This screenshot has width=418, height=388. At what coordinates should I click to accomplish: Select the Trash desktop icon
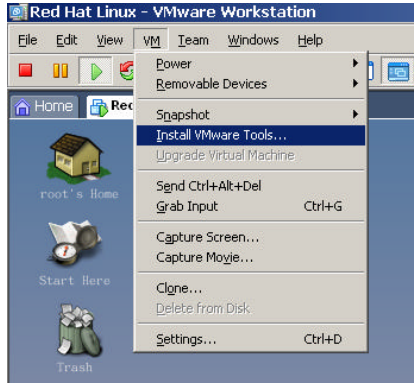[75, 338]
